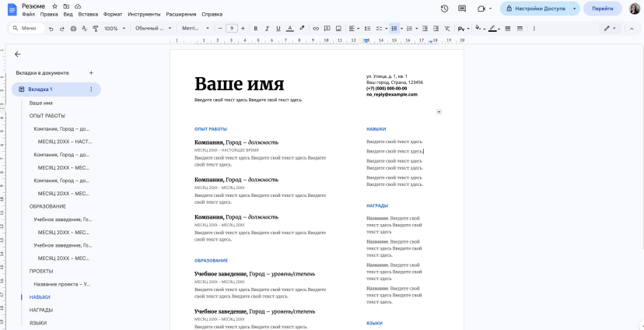Insert an image from the toolbar
Viewport: 644px width, 330px height.
pyautogui.click(x=338, y=28)
